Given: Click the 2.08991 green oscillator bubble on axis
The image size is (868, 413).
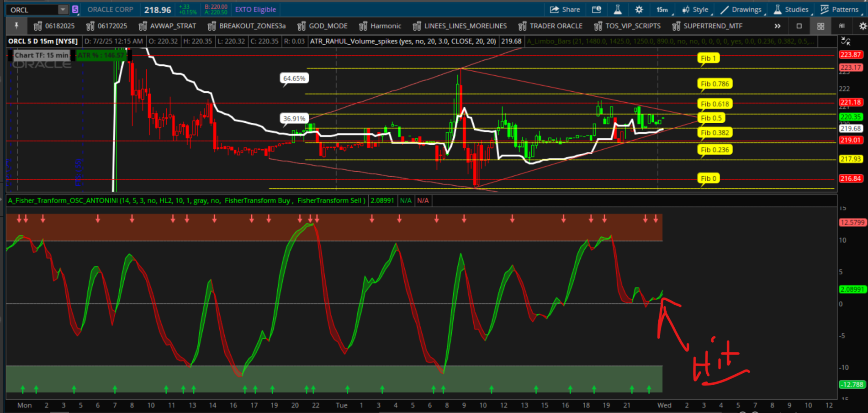Looking at the screenshot, I should pyautogui.click(x=852, y=289).
